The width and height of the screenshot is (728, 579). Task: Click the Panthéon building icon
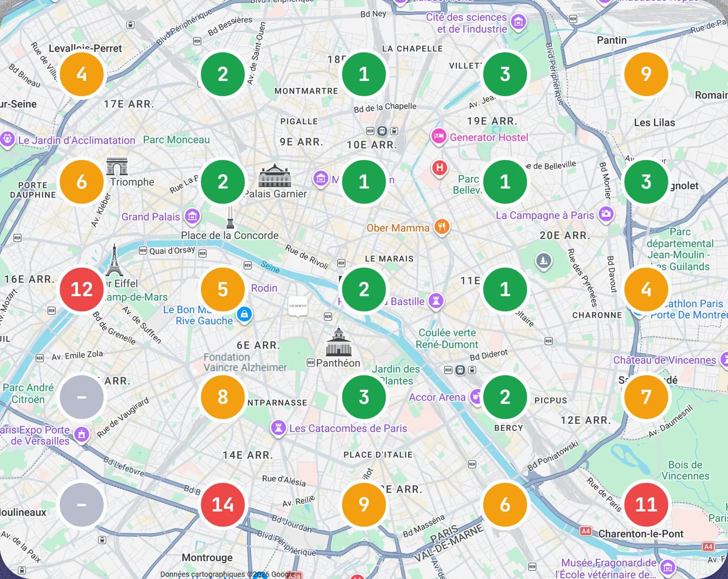[x=339, y=342]
